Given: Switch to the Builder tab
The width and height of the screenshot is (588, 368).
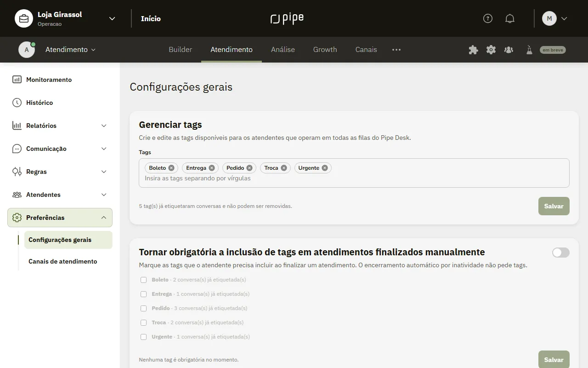Looking at the screenshot, I should [x=181, y=50].
